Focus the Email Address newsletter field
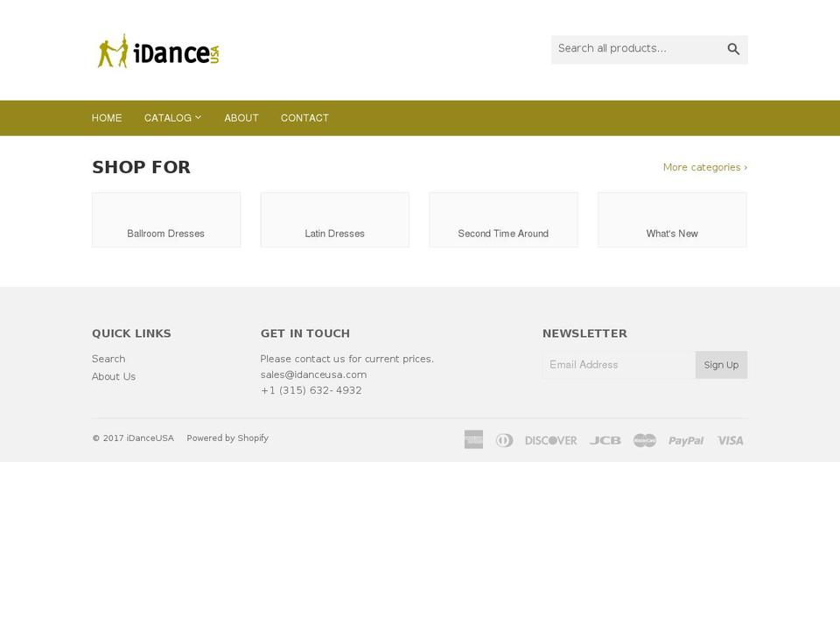 [x=619, y=365]
